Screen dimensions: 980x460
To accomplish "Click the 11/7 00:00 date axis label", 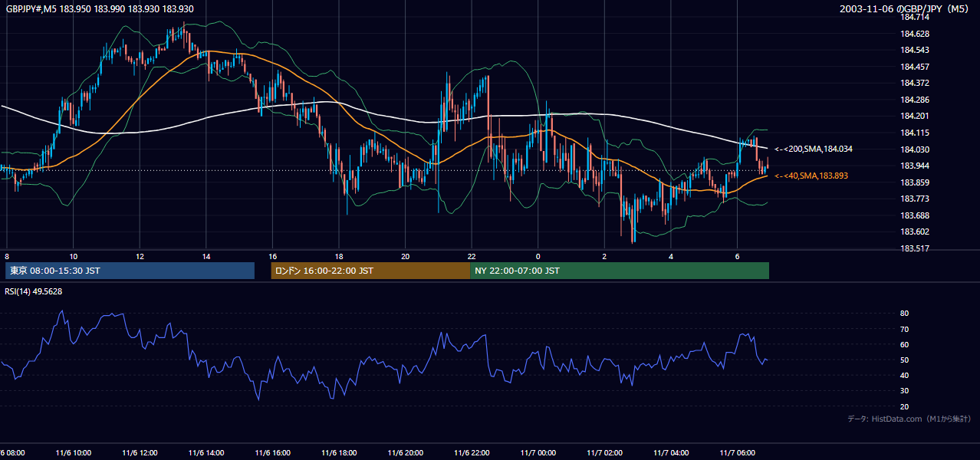I will (539, 453).
